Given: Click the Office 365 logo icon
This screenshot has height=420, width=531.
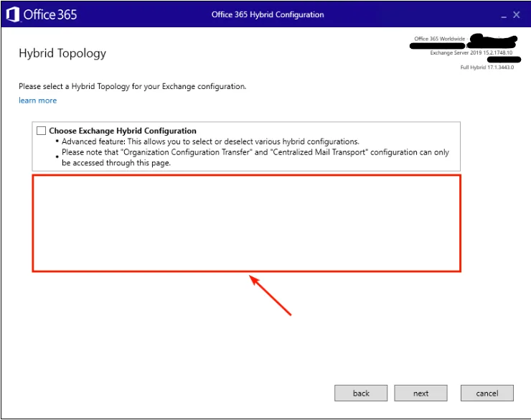Looking at the screenshot, I should (12, 14).
